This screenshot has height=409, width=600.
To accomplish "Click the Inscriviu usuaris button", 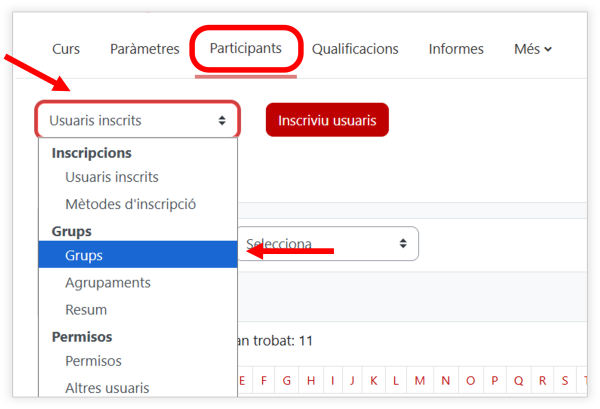I will point(327,120).
